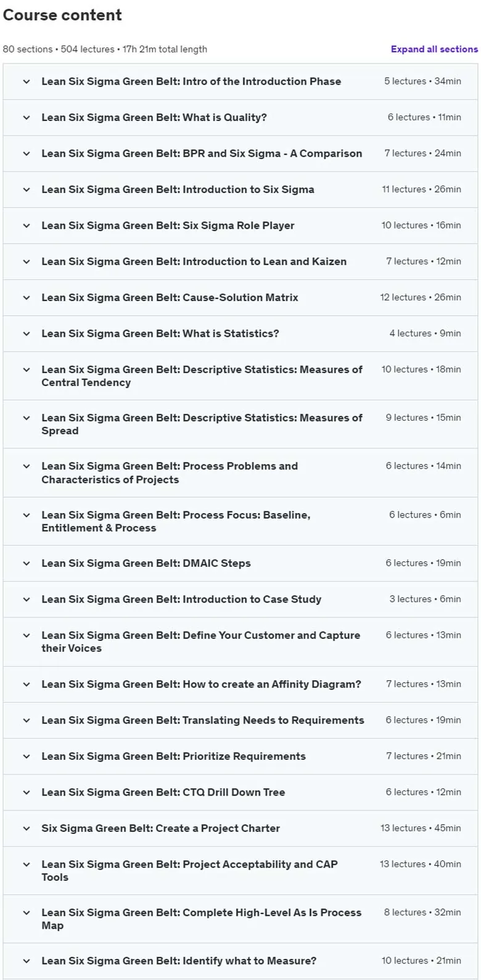The width and height of the screenshot is (481, 980).
Task: Open the DMAIC Steps section title
Action: [x=146, y=563]
